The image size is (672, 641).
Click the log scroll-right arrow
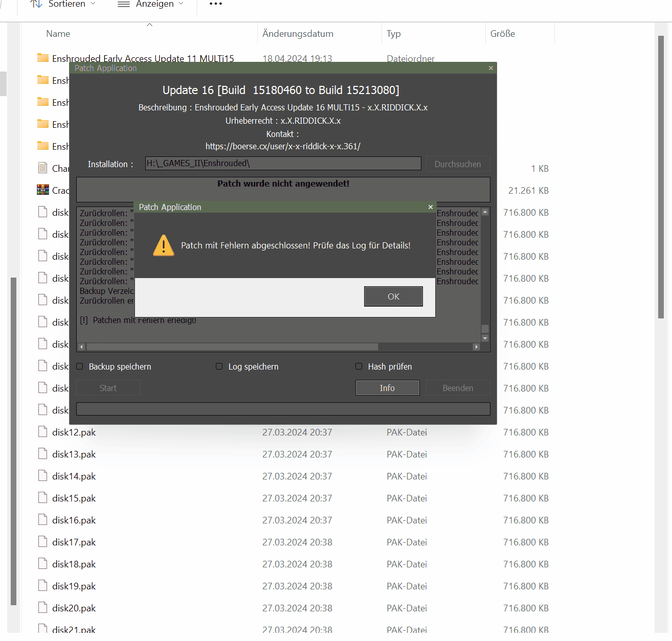click(x=476, y=347)
